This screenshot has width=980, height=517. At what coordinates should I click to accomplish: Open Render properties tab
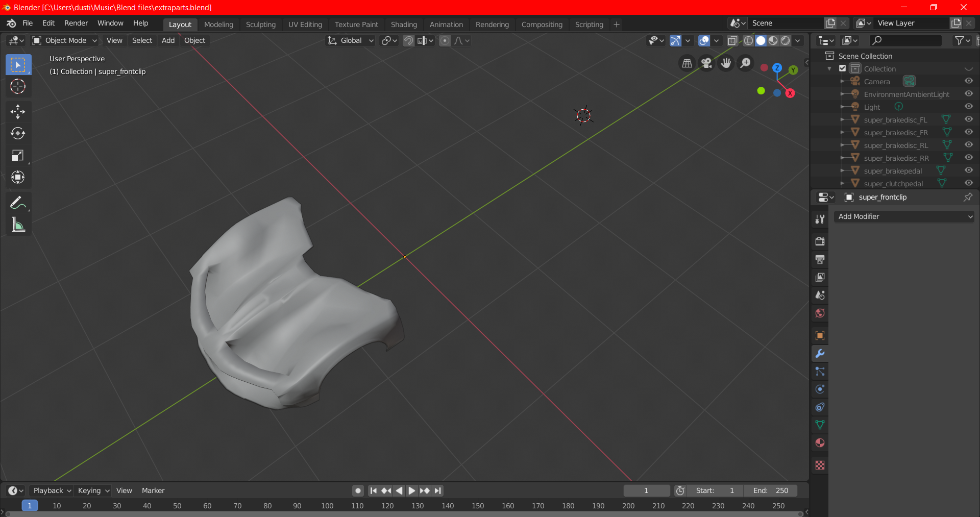pyautogui.click(x=820, y=241)
